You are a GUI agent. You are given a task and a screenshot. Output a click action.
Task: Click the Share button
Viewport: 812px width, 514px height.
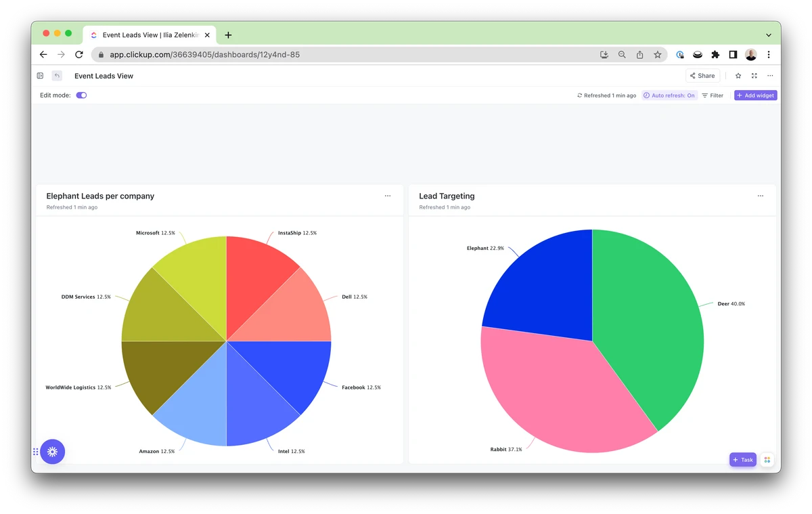click(x=702, y=76)
